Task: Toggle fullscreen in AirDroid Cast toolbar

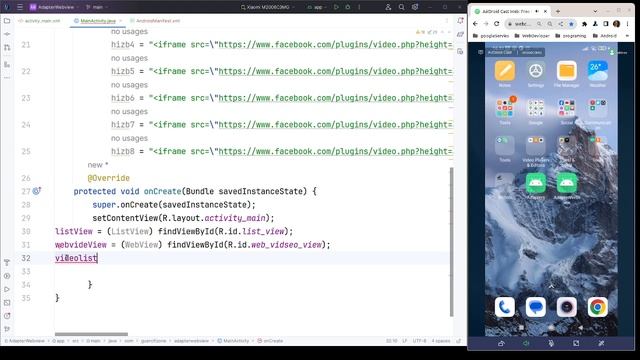Action: pos(576,343)
